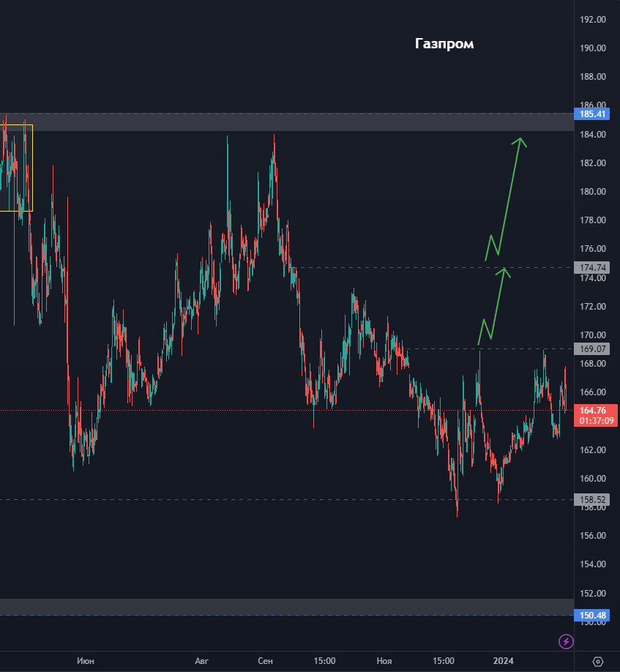Click the Сен time axis label
This screenshot has height=672, width=620.
pos(265,661)
